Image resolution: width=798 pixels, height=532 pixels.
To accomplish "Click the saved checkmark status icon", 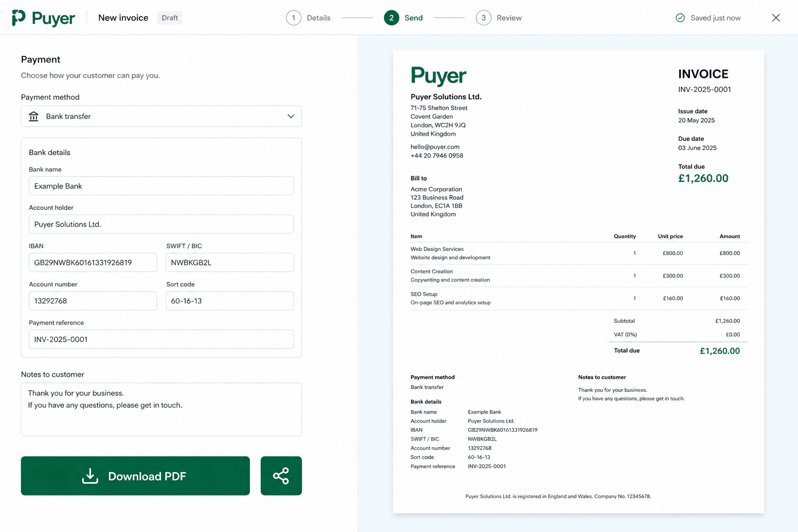I will 680,18.
